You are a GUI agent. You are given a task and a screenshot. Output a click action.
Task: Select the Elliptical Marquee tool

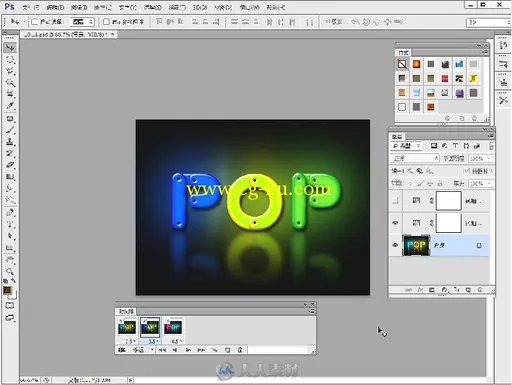[10, 60]
